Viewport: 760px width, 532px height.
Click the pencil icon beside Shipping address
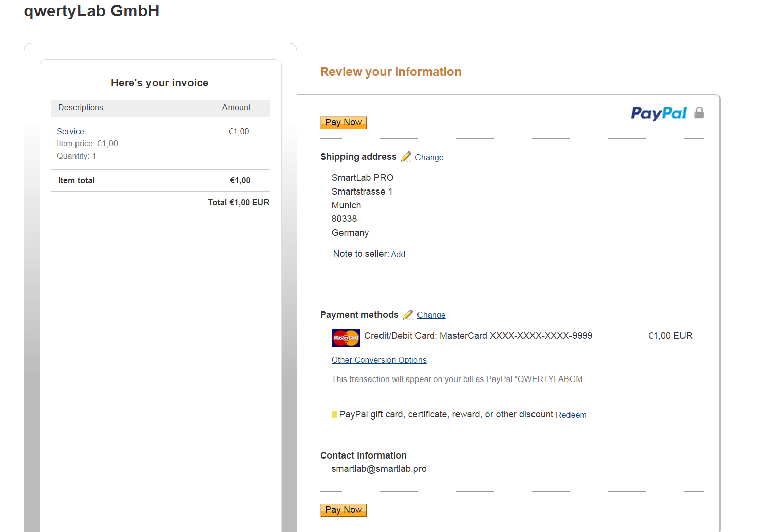(x=406, y=157)
